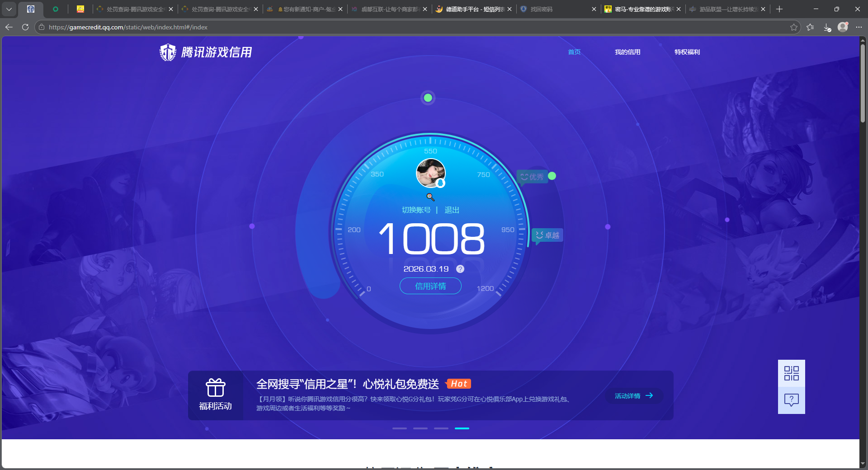868x470 pixels.
Task: Click the 退出 link to log out
Action: click(452, 210)
